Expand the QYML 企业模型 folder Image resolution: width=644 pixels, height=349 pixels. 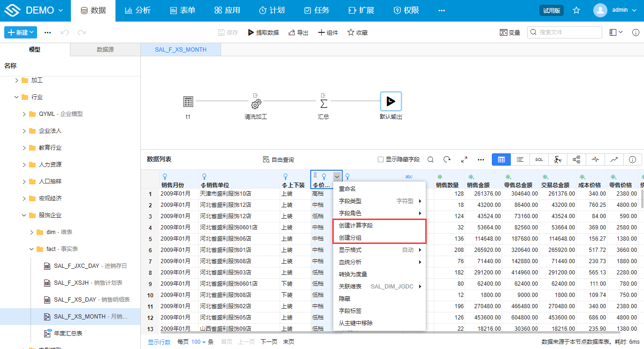(24, 114)
